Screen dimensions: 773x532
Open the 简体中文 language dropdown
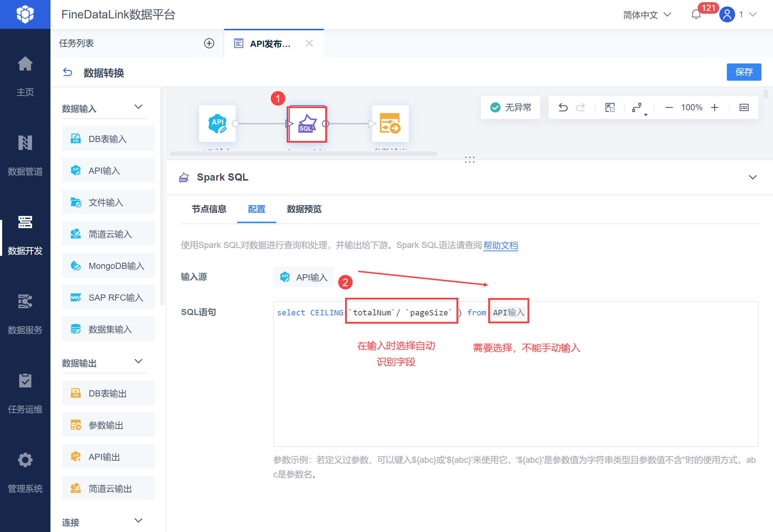[647, 15]
